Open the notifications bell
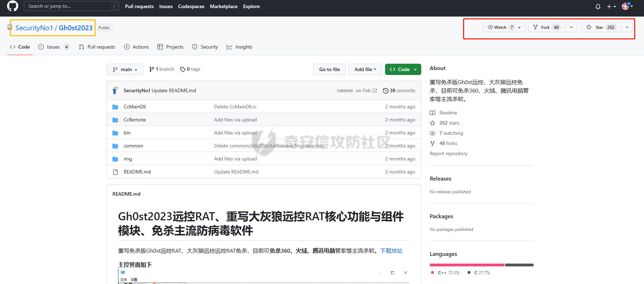 (x=598, y=6)
